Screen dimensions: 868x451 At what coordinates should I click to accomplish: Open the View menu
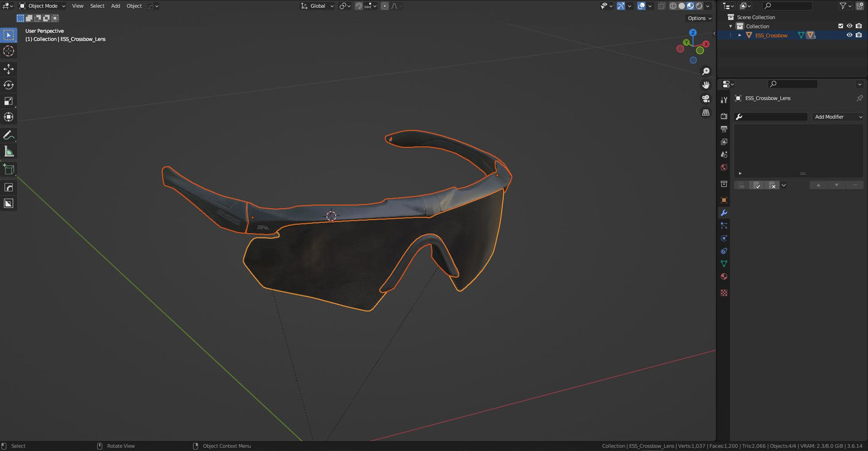point(77,5)
